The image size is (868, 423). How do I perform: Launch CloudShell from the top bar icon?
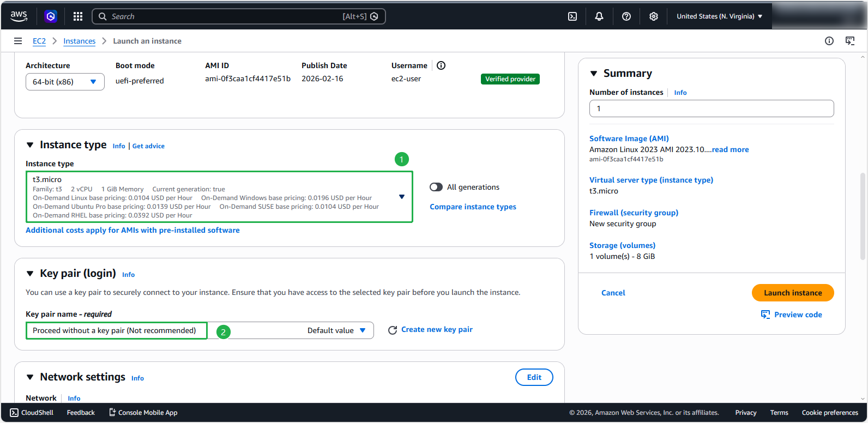pyautogui.click(x=572, y=16)
